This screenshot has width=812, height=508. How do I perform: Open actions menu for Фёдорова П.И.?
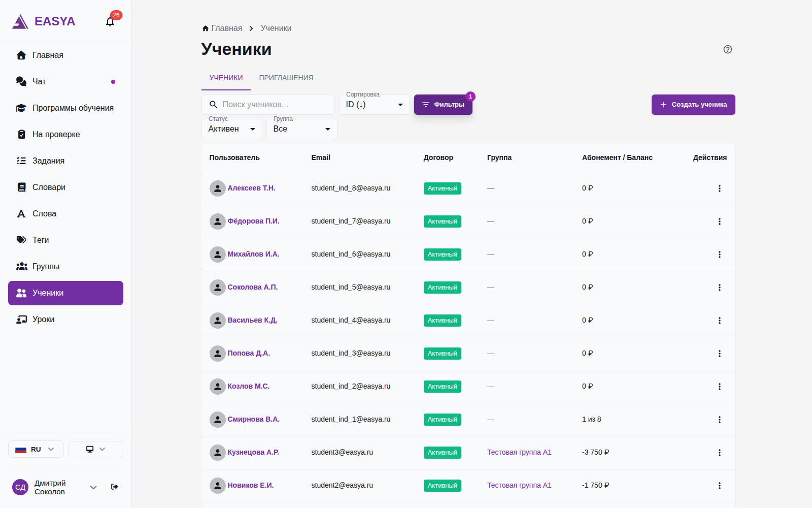719,221
